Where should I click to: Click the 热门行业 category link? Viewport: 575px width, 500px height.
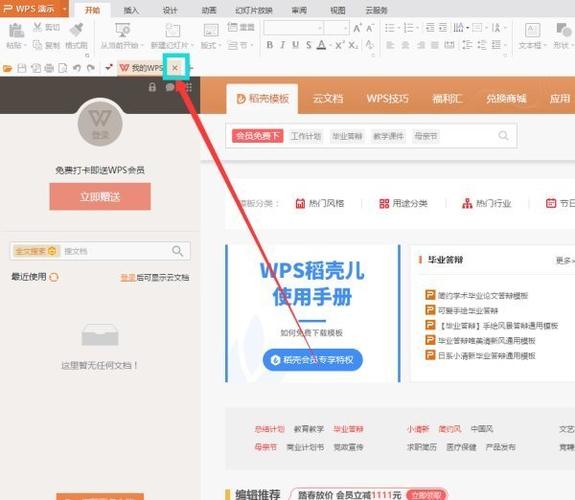point(486,203)
